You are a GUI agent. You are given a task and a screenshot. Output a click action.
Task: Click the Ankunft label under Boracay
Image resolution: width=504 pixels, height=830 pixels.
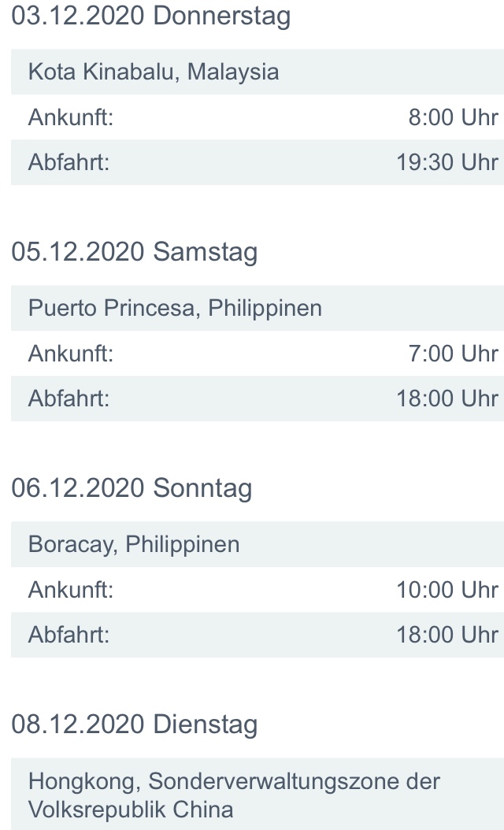71,589
